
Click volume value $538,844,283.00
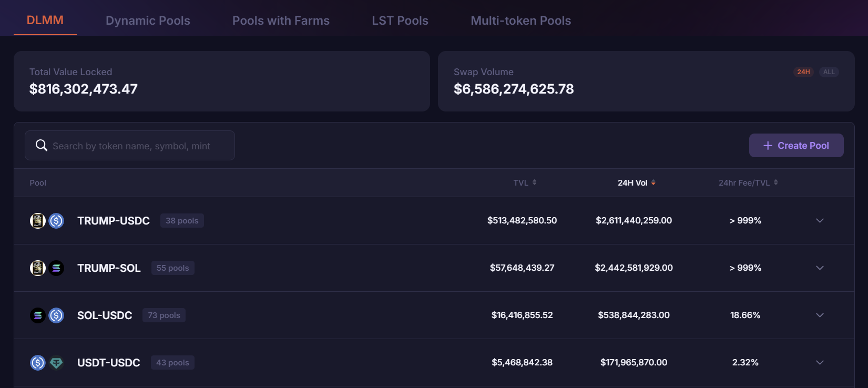(634, 315)
